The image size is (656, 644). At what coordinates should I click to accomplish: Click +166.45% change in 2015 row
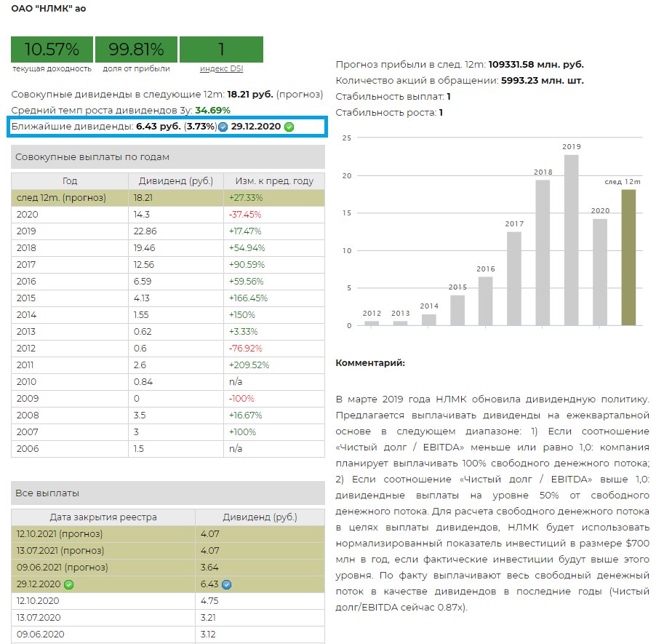pos(248,298)
